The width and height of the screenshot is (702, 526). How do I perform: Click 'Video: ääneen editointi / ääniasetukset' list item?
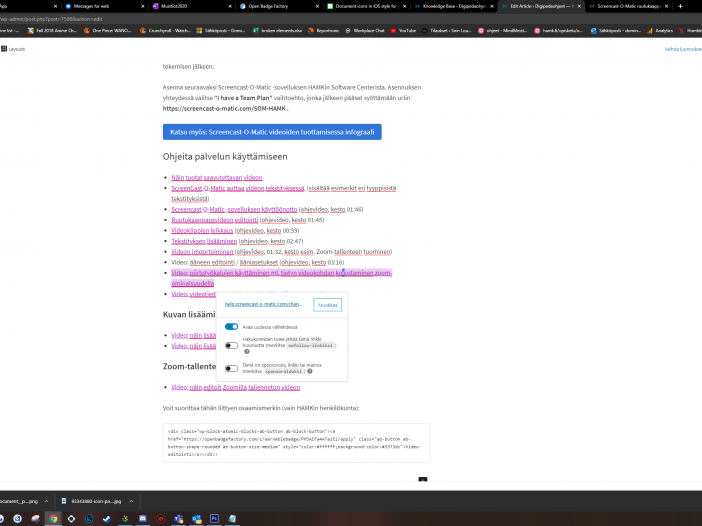click(257, 262)
